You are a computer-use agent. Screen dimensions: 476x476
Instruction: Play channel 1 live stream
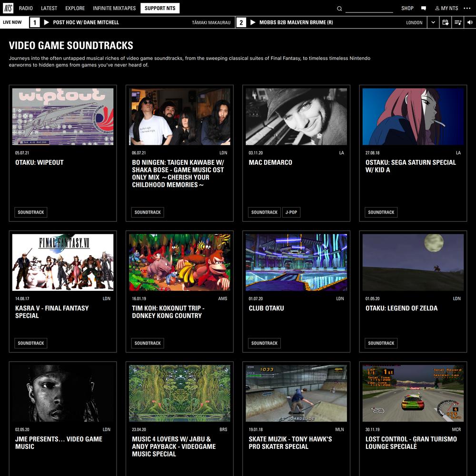pyautogui.click(x=47, y=22)
